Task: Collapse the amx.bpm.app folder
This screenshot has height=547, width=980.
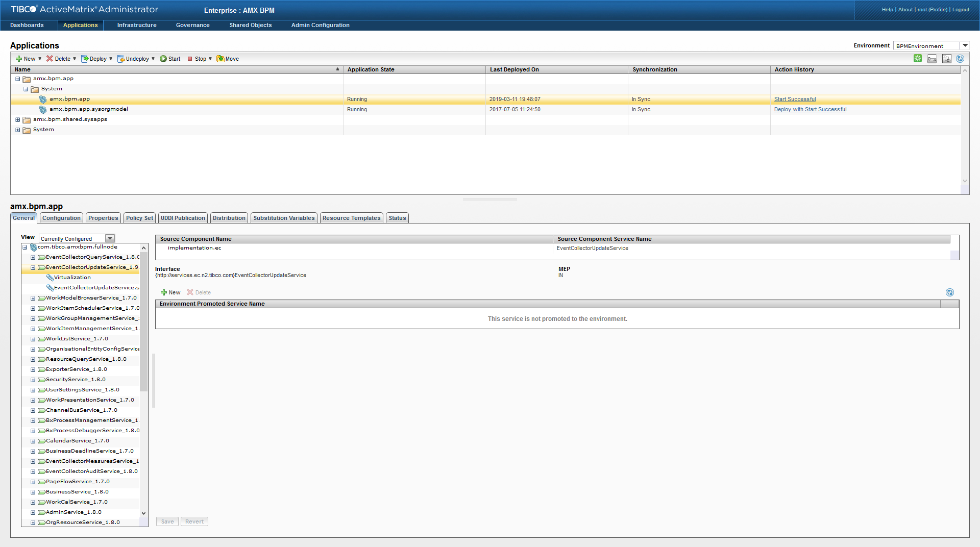Action: click(x=17, y=79)
